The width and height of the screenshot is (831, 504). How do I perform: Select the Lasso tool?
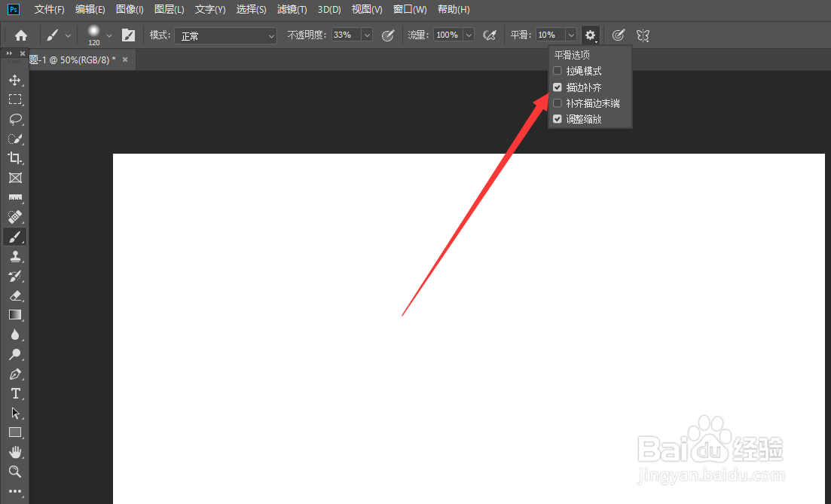click(15, 119)
